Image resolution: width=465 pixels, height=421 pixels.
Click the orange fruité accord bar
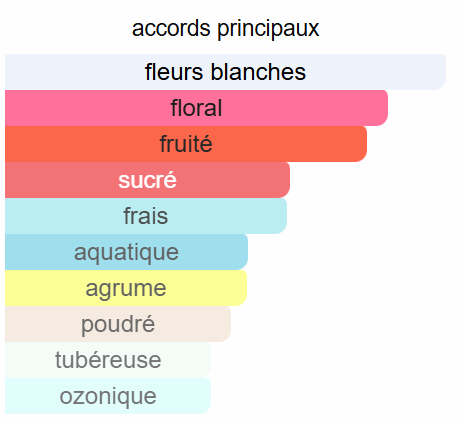coord(186,144)
